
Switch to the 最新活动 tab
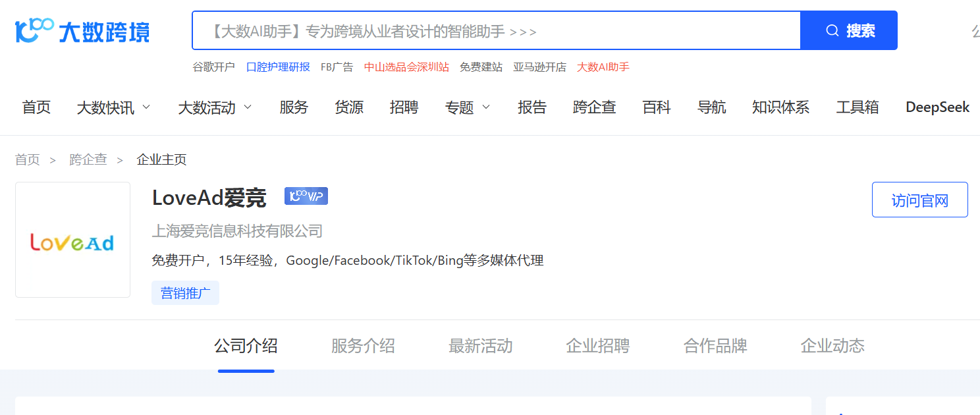480,346
